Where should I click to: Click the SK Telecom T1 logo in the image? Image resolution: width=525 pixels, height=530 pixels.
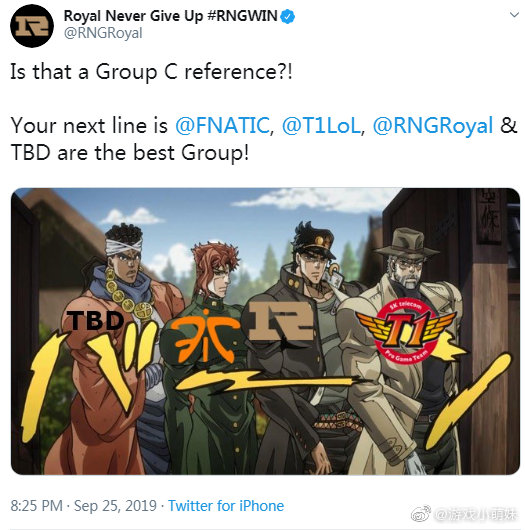406,331
